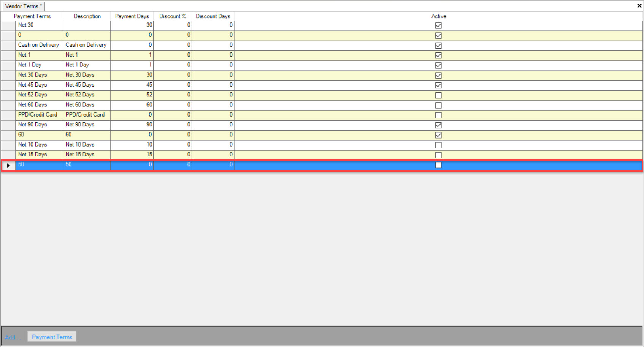The image size is (644, 347).
Task: Click the 50 description cell in selected row
Action: pyautogui.click(x=87, y=165)
